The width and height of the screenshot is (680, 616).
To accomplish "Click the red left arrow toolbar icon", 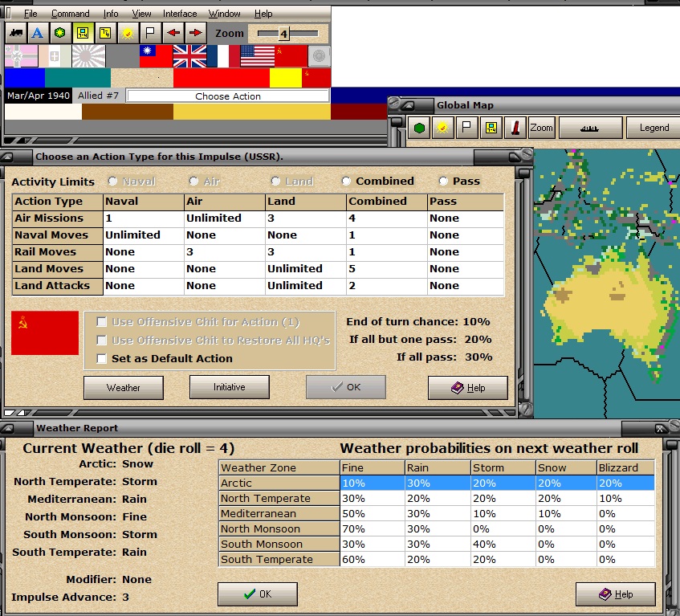I will [173, 33].
